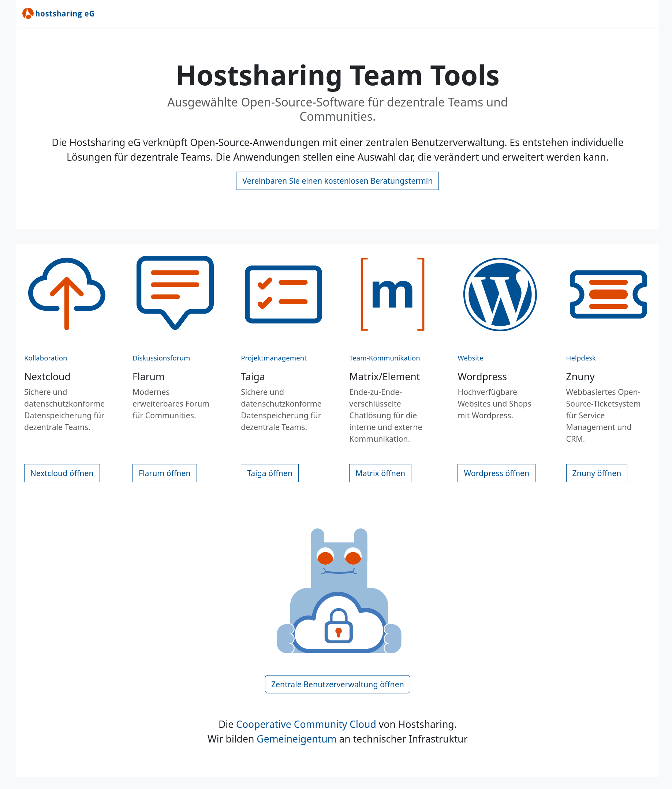
Task: Click the Matrix/Element card title
Action: (384, 377)
